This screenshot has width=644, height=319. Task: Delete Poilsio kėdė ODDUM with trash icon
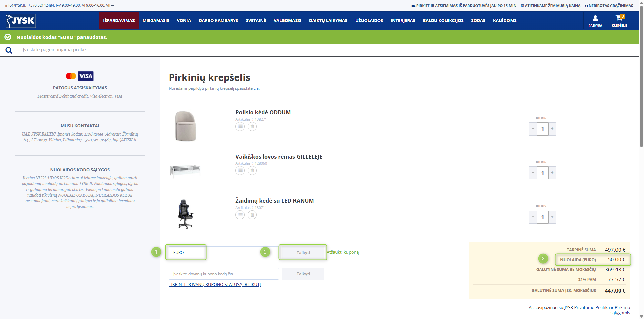coord(252,127)
